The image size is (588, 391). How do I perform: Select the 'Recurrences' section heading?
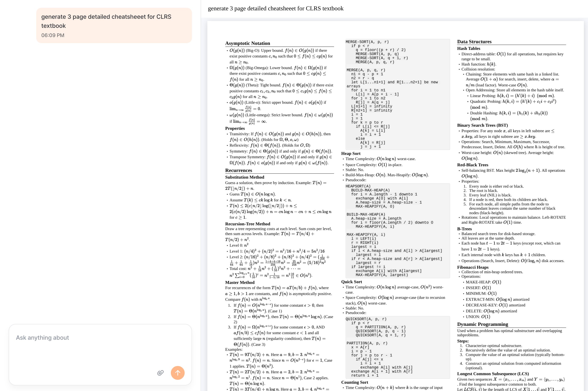tap(238, 170)
